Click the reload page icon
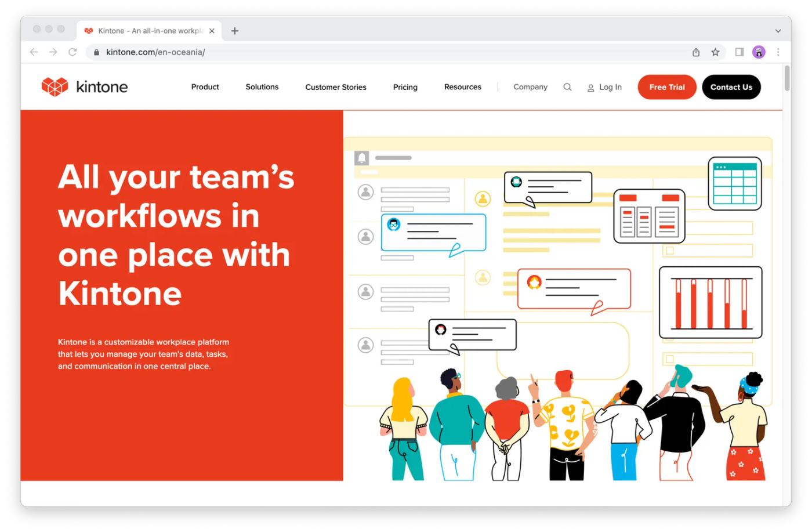Image resolution: width=812 pixels, height=532 pixels. (x=72, y=52)
